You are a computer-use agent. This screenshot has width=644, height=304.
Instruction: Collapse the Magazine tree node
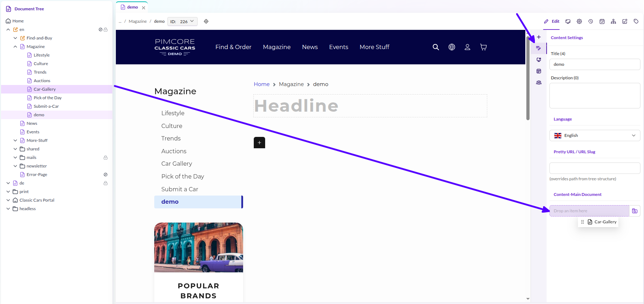[15, 47]
